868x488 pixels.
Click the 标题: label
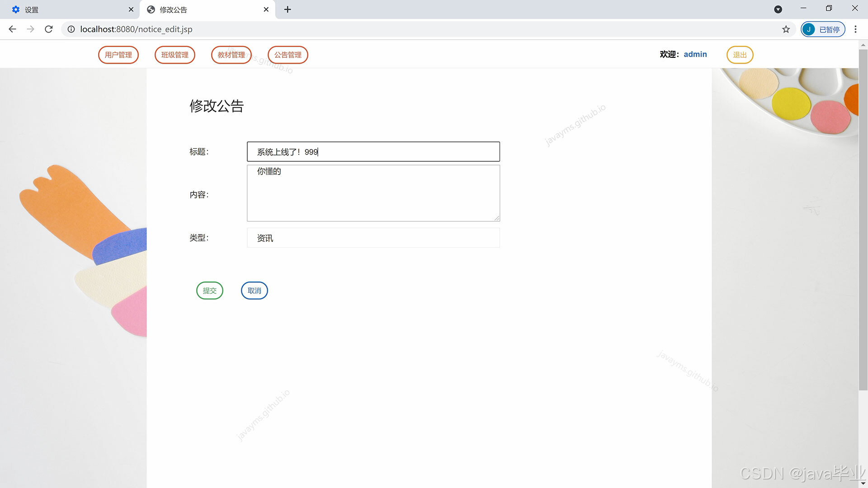(x=199, y=152)
